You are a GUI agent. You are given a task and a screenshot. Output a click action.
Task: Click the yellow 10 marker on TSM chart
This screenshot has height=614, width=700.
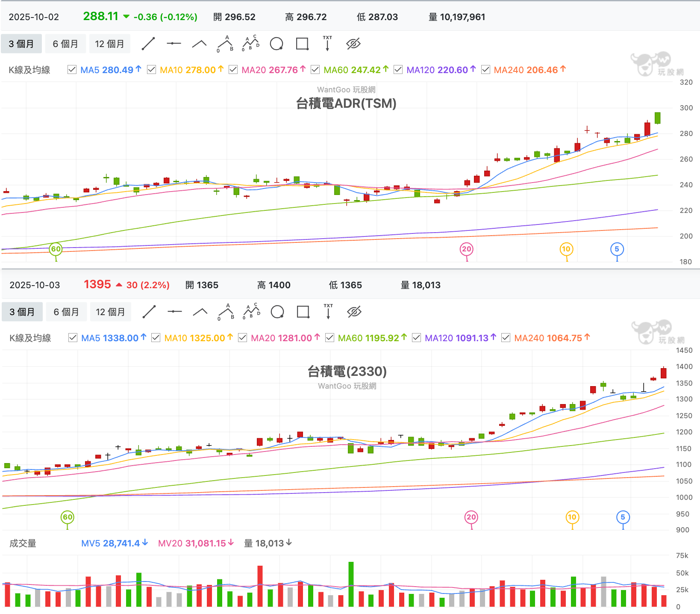coord(566,249)
